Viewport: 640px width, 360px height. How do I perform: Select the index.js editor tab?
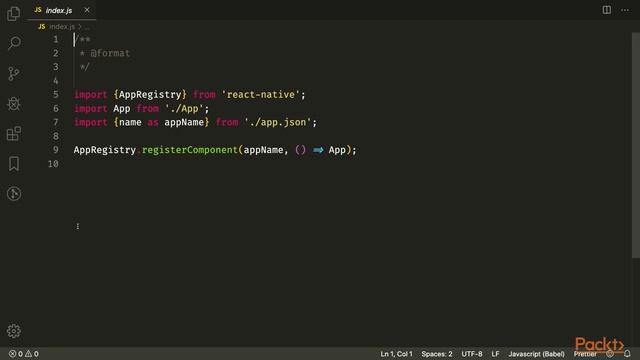pos(62,10)
